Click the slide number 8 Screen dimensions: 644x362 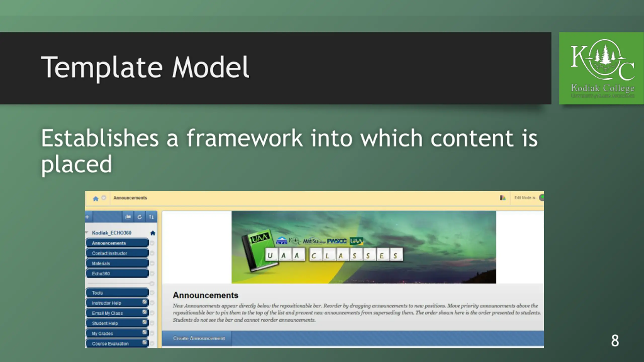[x=615, y=341]
